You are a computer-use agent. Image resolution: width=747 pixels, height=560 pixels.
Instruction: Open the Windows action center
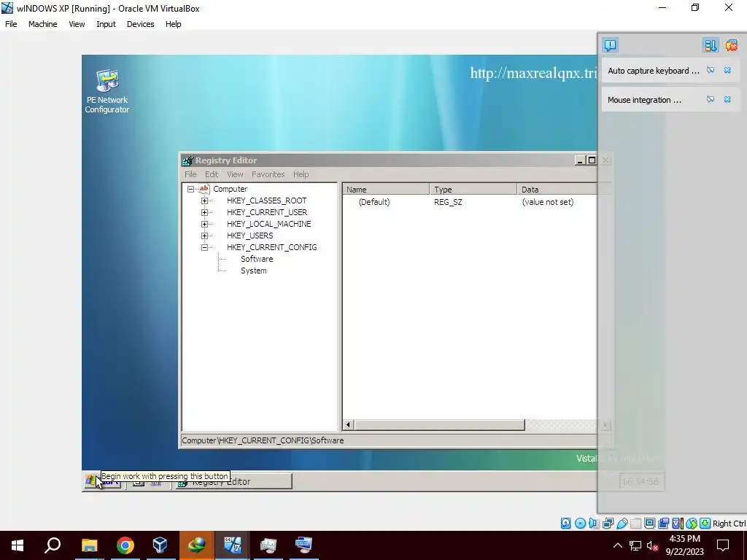[x=723, y=545]
